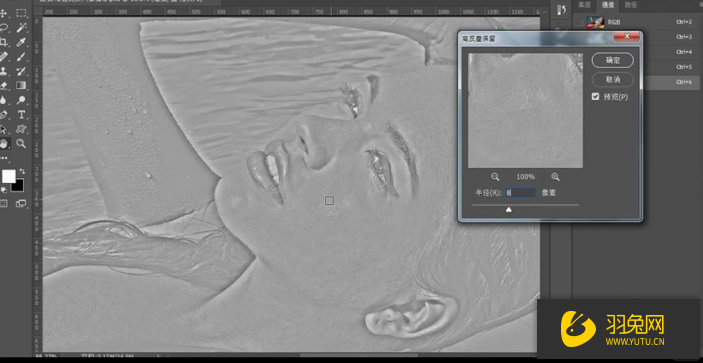
Task: Zoom in the filter preview
Action: [x=555, y=177]
